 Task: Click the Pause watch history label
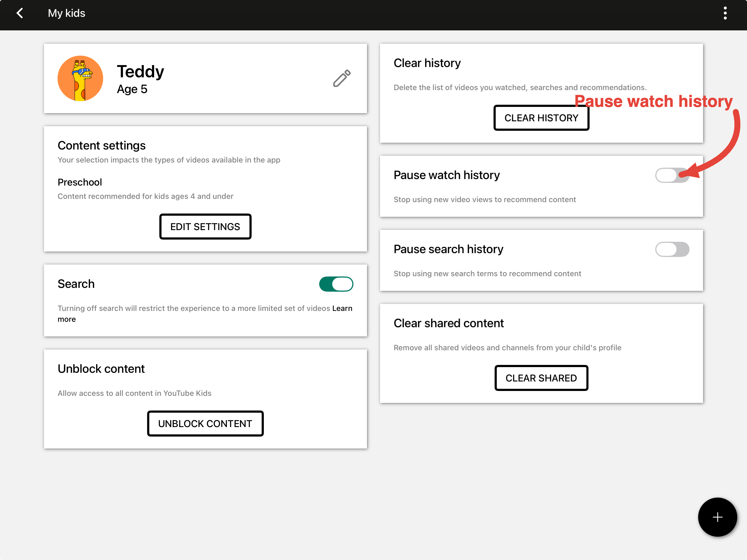pyautogui.click(x=447, y=175)
